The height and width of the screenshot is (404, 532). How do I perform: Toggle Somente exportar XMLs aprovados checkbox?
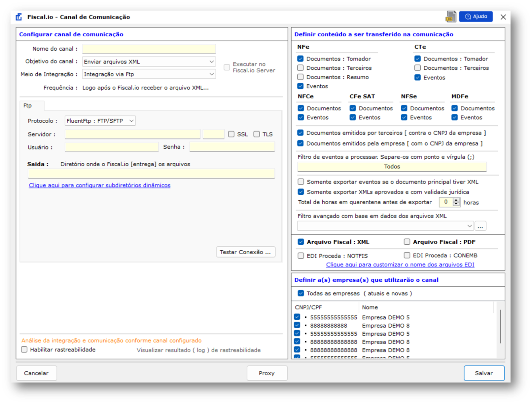pyautogui.click(x=301, y=192)
